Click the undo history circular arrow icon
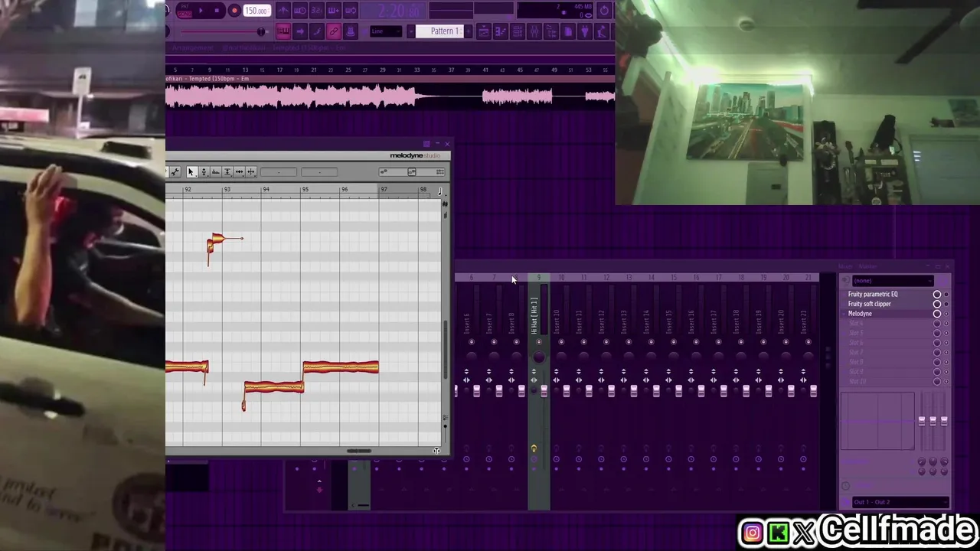 coord(604,11)
